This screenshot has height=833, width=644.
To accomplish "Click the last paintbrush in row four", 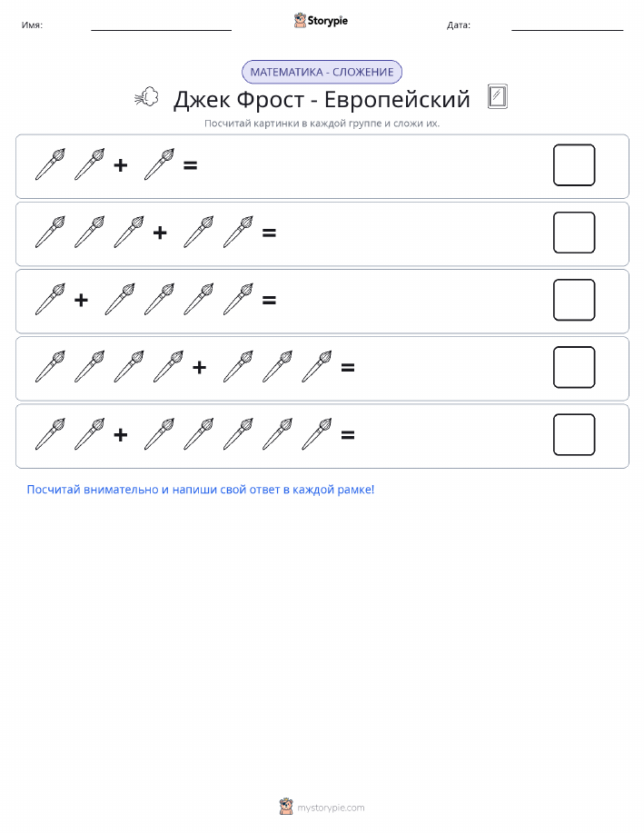I will pyautogui.click(x=317, y=367).
